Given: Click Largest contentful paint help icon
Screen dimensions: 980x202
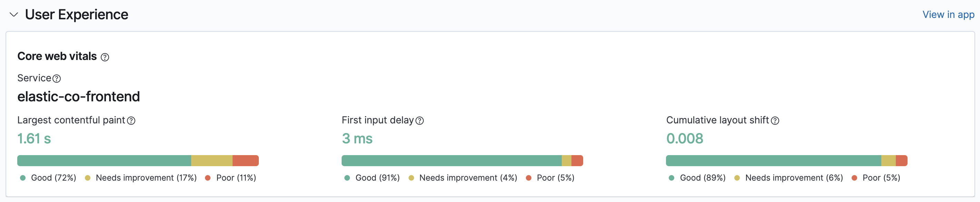Looking at the screenshot, I should [131, 121].
